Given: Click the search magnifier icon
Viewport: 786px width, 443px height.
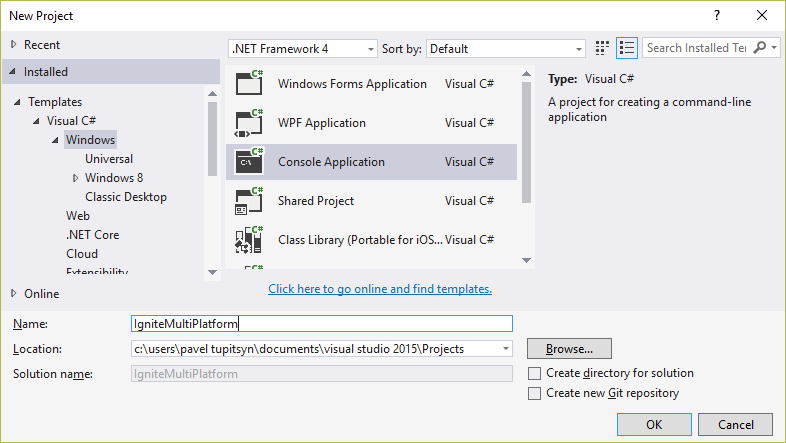Looking at the screenshot, I should click(x=759, y=48).
